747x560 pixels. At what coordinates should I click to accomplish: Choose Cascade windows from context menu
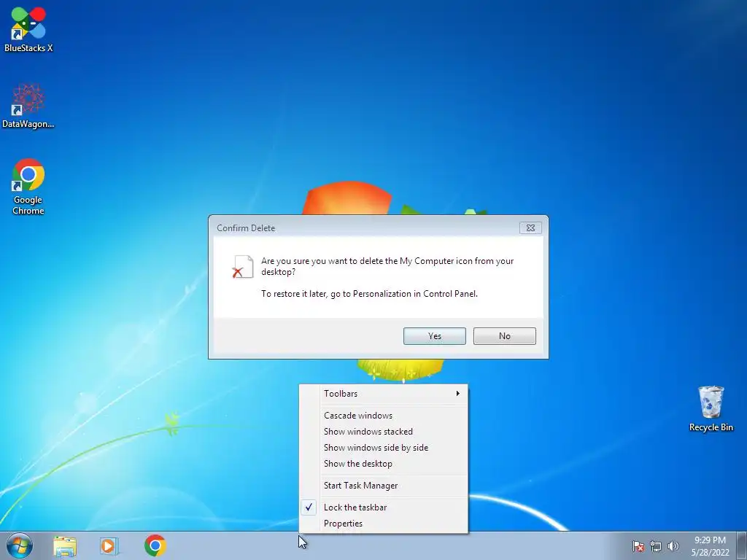384,415
